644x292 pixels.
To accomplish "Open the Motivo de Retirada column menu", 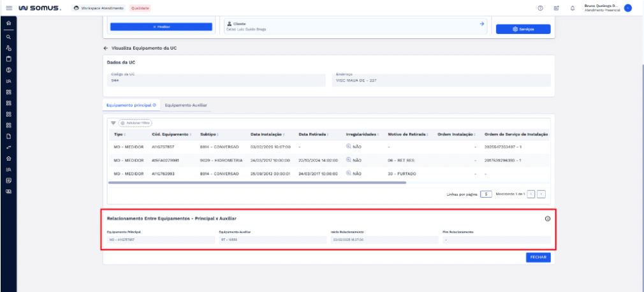I will pos(428,135).
